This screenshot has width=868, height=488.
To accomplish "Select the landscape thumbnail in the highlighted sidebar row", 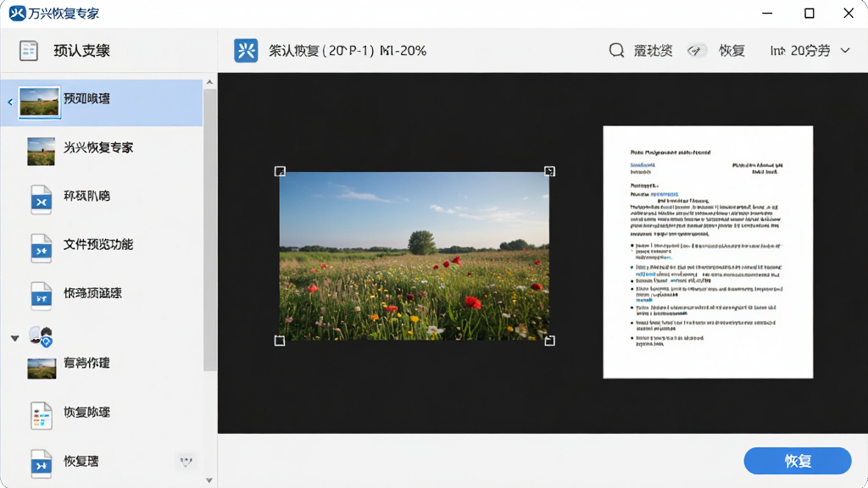I will pyautogui.click(x=39, y=102).
